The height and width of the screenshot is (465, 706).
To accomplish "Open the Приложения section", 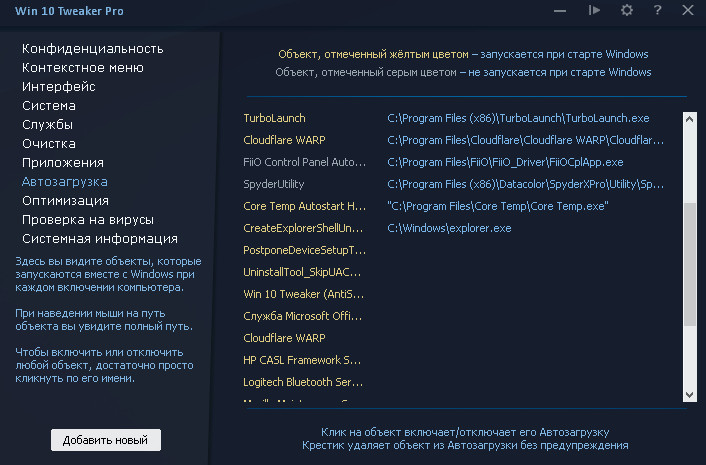I will (x=63, y=163).
